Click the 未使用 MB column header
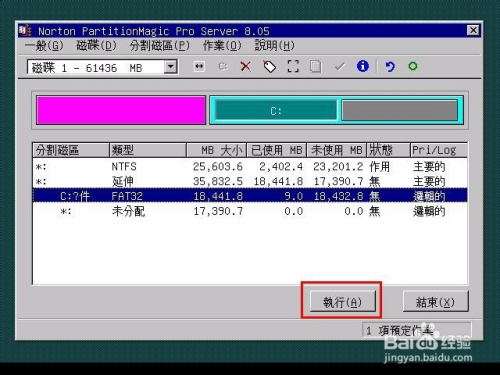Image resolution: width=500 pixels, height=375 pixels. pyautogui.click(x=336, y=150)
